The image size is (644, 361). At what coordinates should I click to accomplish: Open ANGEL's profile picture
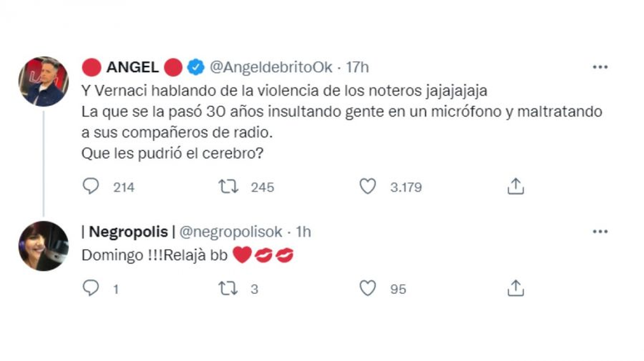(43, 82)
